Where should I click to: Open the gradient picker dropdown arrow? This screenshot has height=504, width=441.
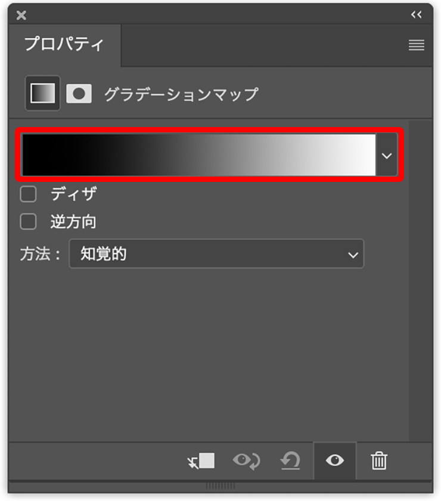click(x=387, y=156)
